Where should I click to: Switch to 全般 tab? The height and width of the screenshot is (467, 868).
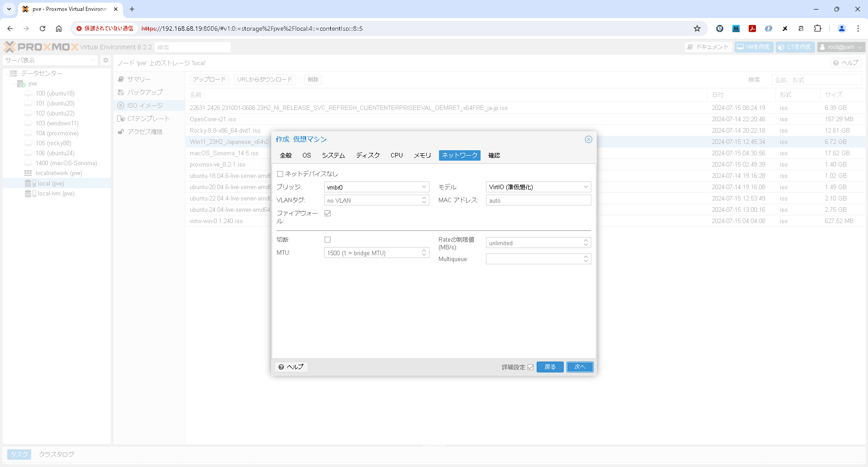click(286, 155)
